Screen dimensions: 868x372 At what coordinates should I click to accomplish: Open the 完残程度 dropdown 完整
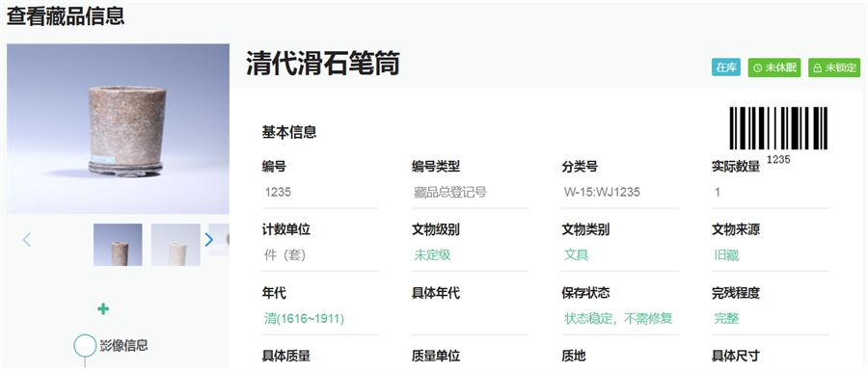tap(770, 319)
